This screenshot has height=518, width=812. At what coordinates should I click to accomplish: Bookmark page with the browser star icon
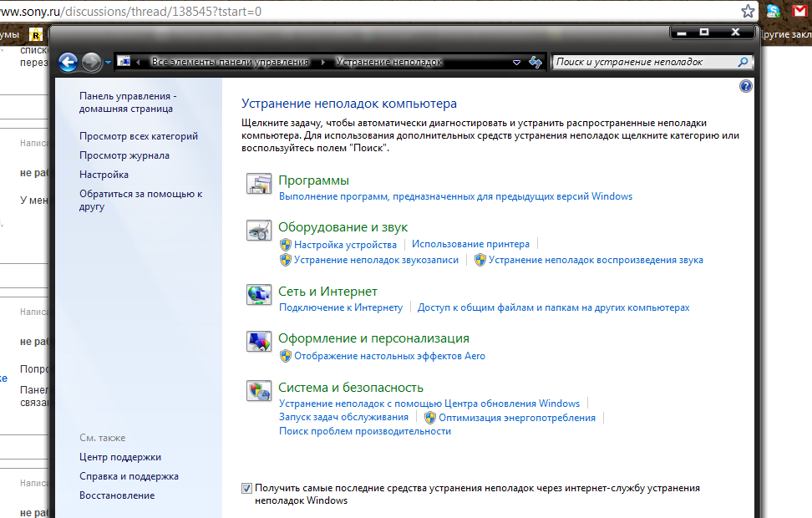(x=749, y=12)
